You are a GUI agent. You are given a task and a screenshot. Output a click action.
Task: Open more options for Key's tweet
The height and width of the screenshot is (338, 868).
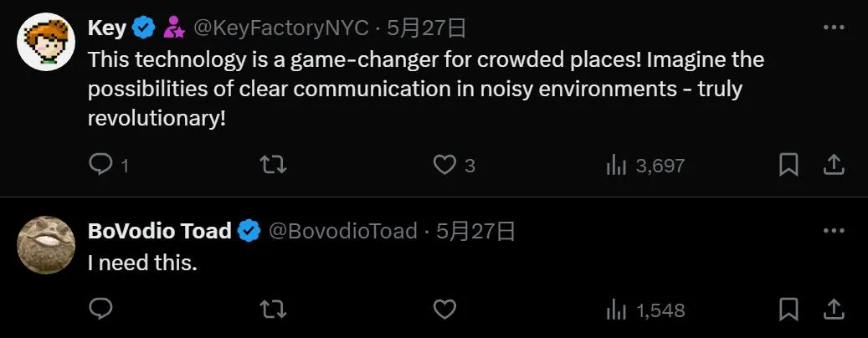click(x=834, y=27)
